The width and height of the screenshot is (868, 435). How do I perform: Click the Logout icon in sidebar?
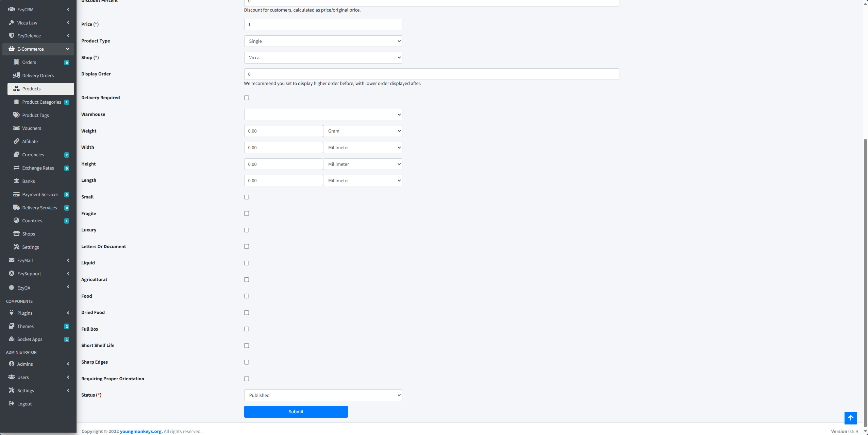click(x=12, y=404)
